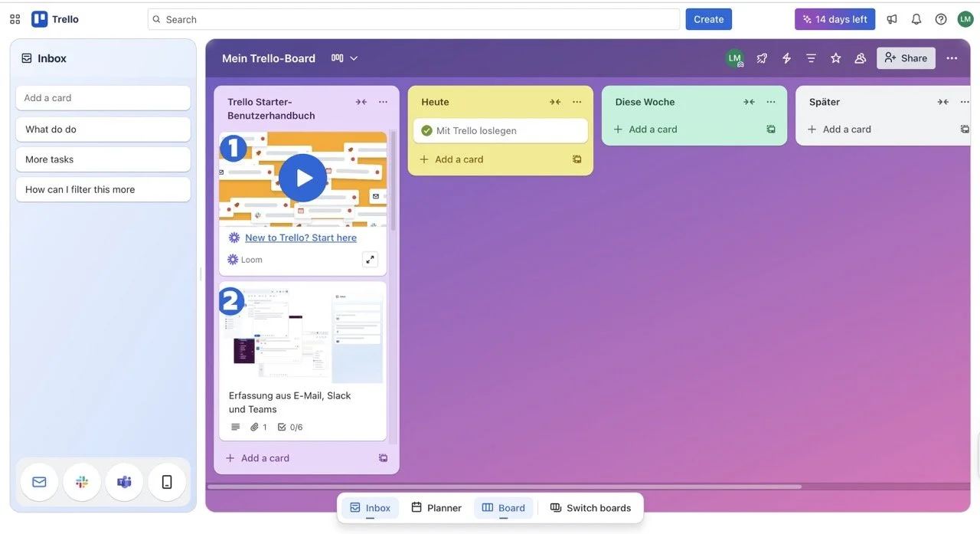
Task: Toggle the Mit Trello loslegen completion check
Action: point(426,131)
